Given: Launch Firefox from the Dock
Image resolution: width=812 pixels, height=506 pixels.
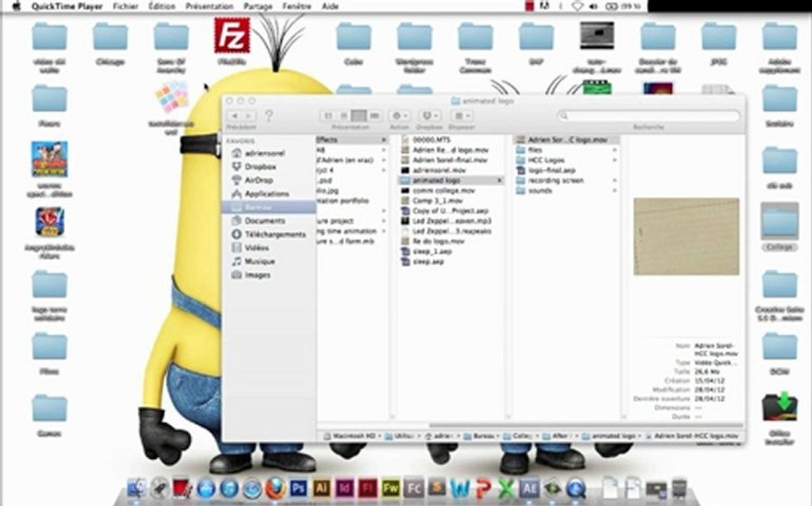Looking at the screenshot, I should [276, 488].
